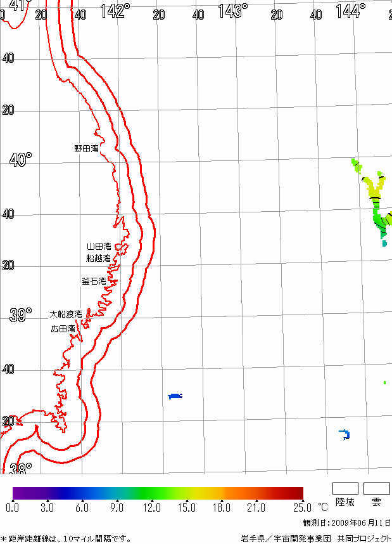
Task: Click the 6.0 value on temperature scale
Action: coord(82,508)
